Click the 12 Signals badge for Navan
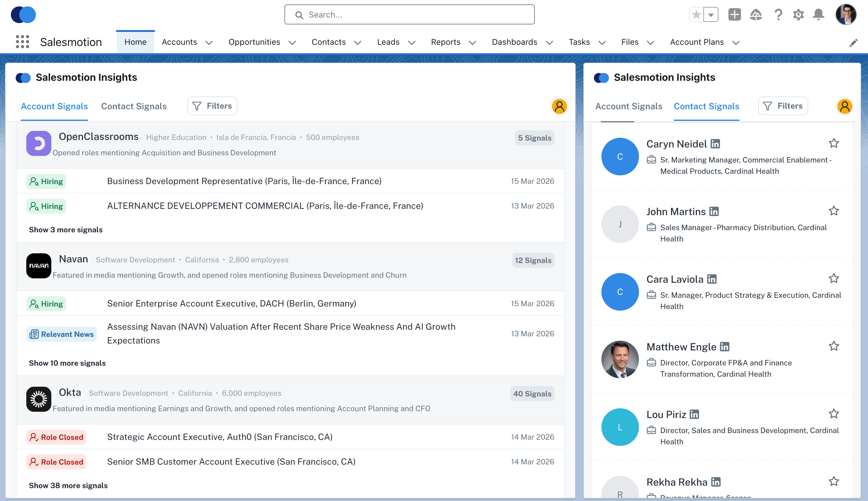The width and height of the screenshot is (868, 501). [x=533, y=261]
